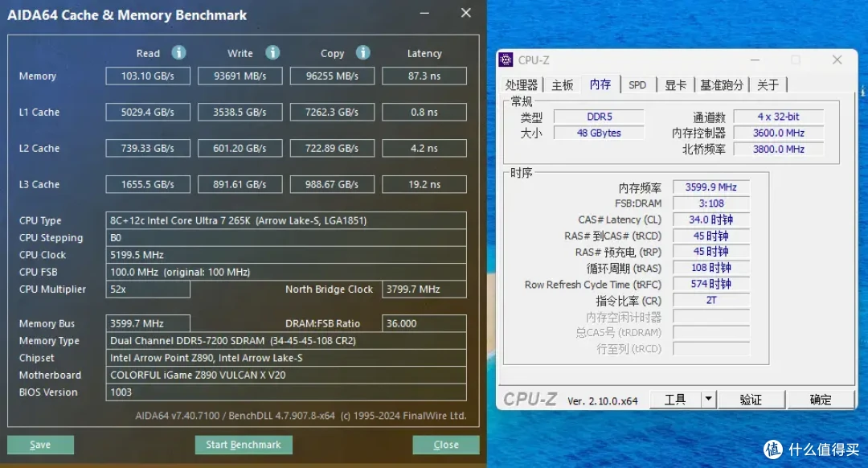The image size is (868, 468).
Task: Click the 内存频率 value 3599.9 MHz
Action: coord(711,187)
